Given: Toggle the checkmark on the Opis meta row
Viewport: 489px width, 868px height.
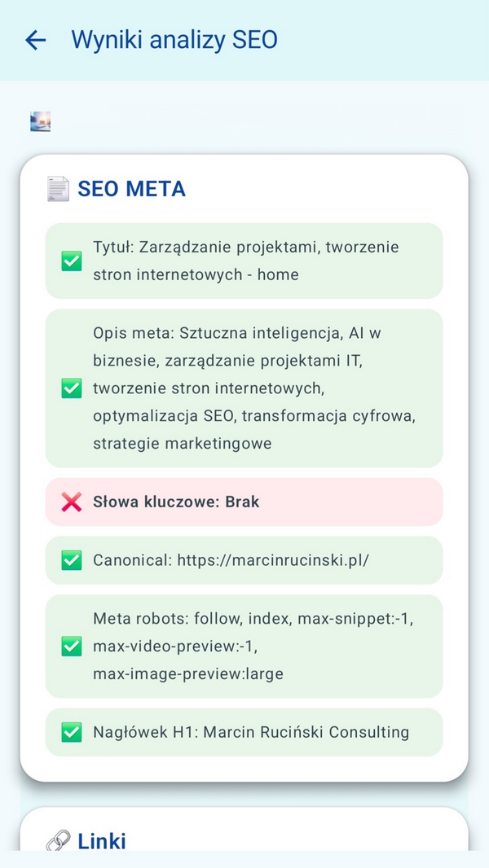Looking at the screenshot, I should [x=71, y=388].
